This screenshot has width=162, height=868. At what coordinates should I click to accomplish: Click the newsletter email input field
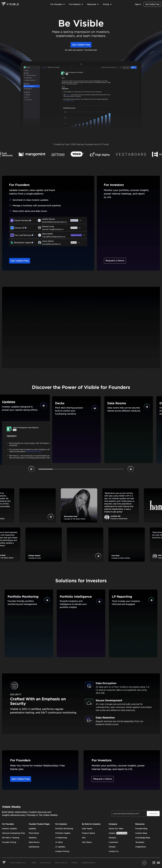click(x=129, y=813)
